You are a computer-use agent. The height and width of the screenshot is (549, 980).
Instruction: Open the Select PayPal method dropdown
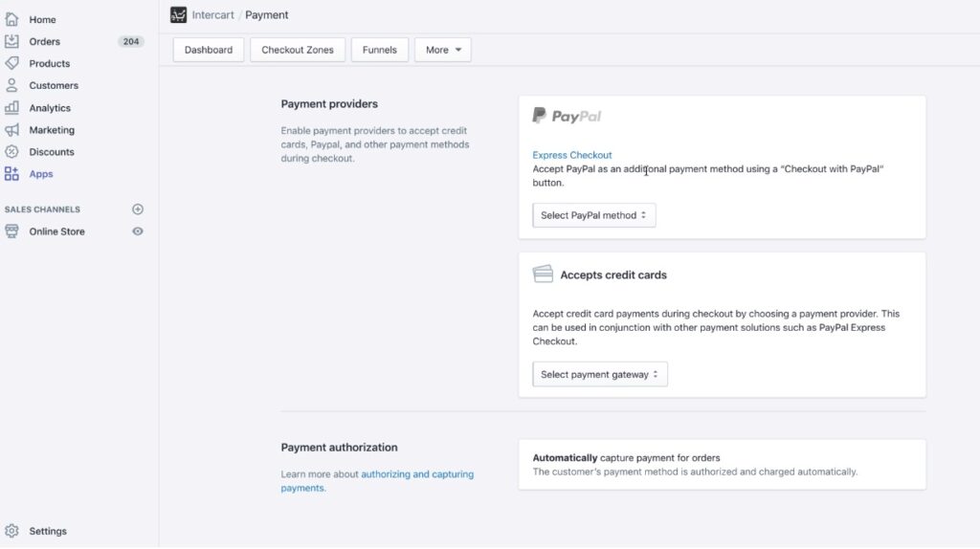pos(593,215)
